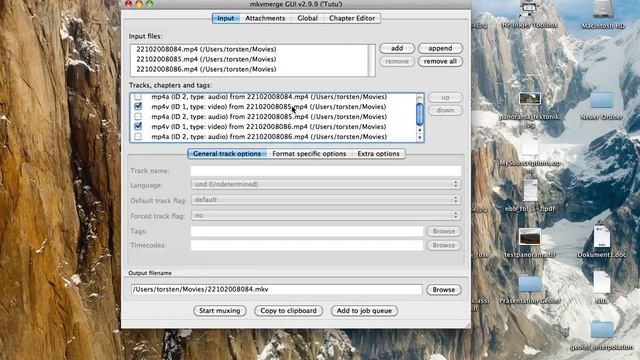This screenshot has width=640, height=360.
Task: Enable the mp4a audio track from 22102008085.mp4
Action: tap(138, 116)
